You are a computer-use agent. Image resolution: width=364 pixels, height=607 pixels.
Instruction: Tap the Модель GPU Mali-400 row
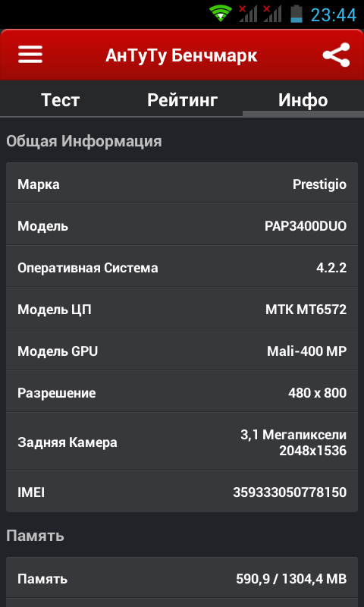tap(182, 350)
